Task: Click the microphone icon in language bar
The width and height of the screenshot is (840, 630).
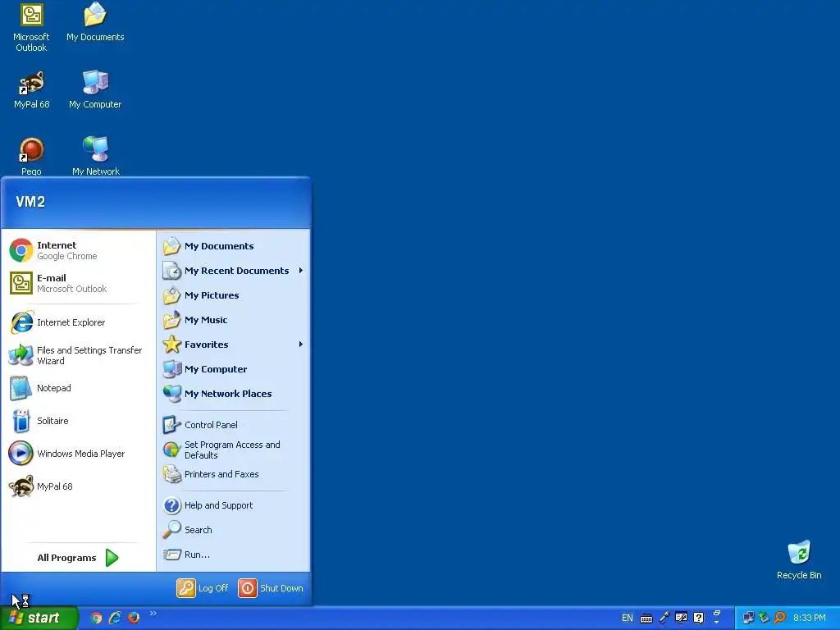Action: click(x=664, y=618)
